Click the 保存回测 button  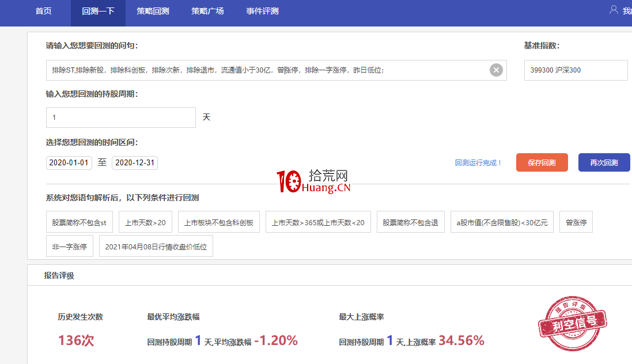(542, 162)
